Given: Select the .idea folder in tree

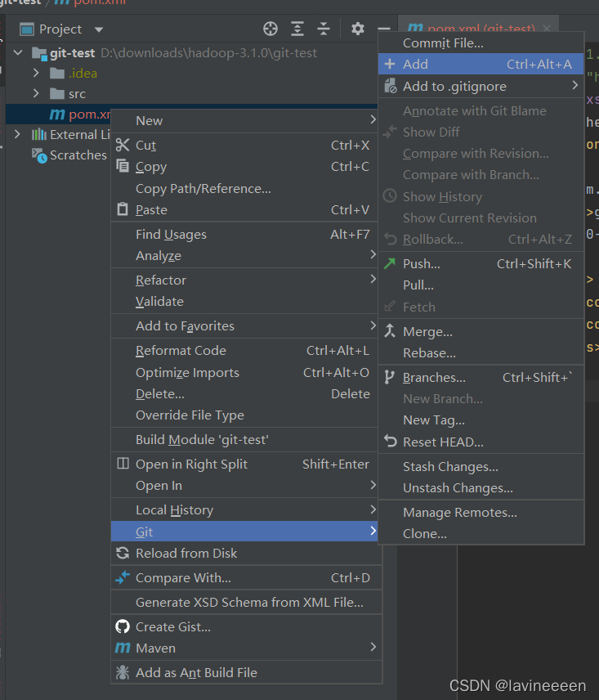Looking at the screenshot, I should click(x=74, y=74).
